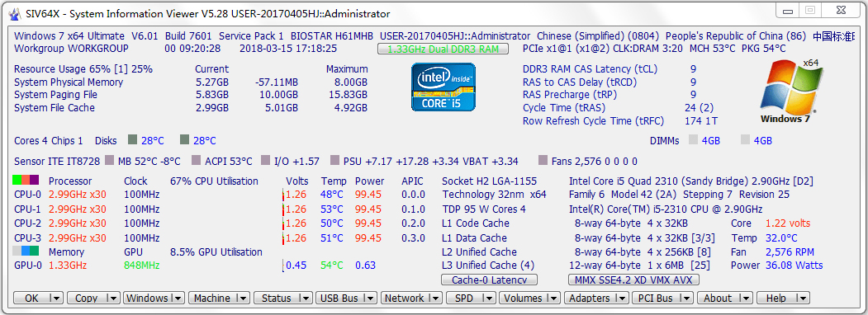
Task: Click the GPU Memory colour legend squares
Action: tap(26, 251)
